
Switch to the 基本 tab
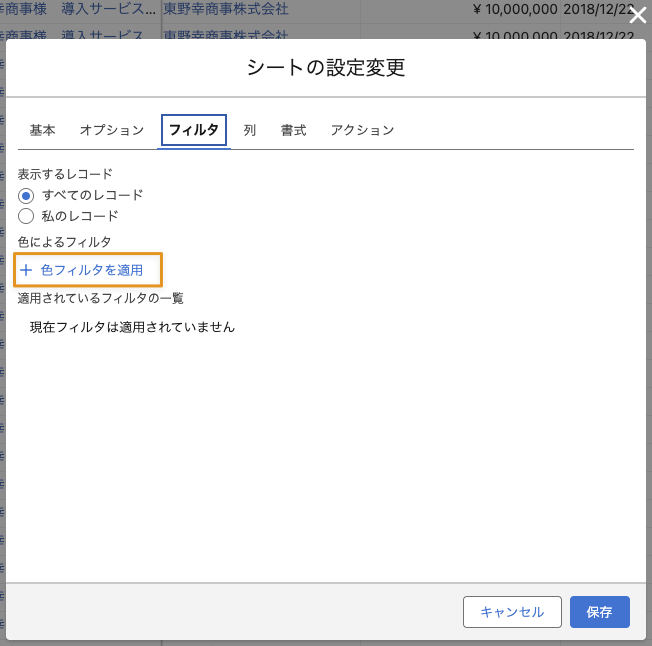(42, 130)
